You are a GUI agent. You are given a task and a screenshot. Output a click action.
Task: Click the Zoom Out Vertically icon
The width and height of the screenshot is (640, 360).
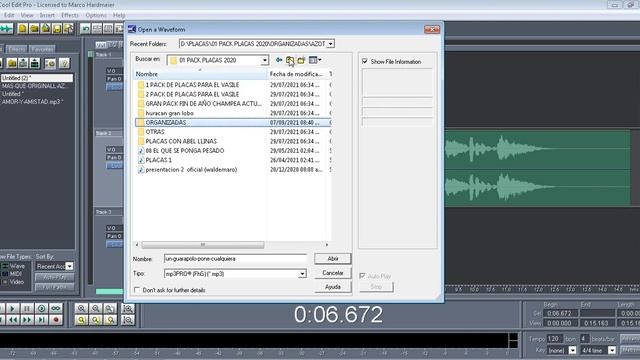point(128,320)
